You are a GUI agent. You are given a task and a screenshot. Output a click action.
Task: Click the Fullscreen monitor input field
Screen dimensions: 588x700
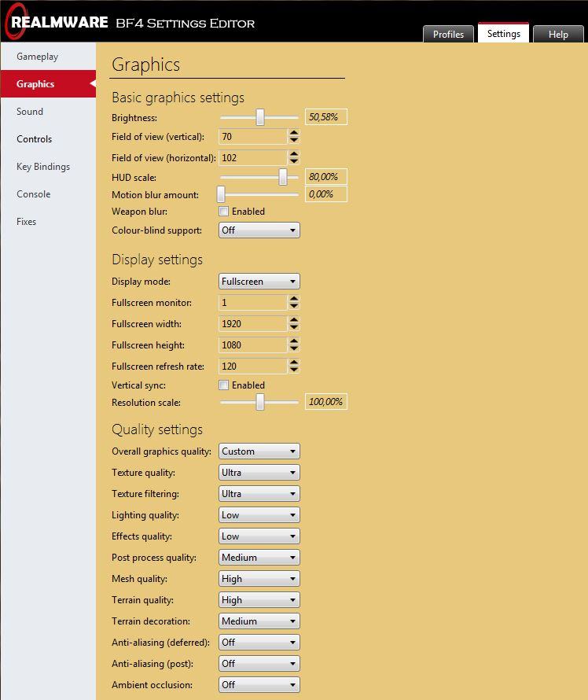(x=252, y=302)
